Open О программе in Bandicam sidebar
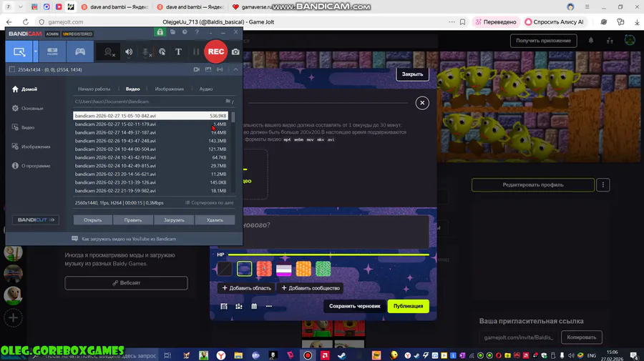644x361 pixels. 31,166
